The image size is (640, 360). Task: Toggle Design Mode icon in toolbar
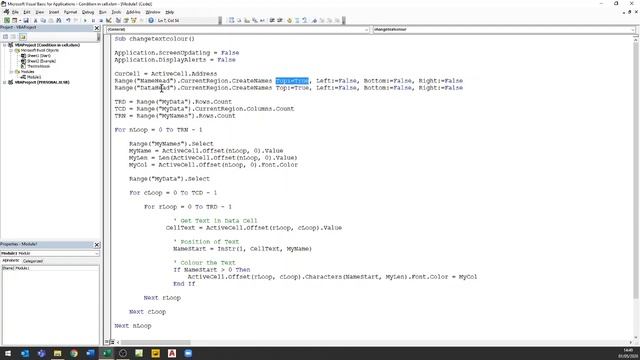point(109,20)
